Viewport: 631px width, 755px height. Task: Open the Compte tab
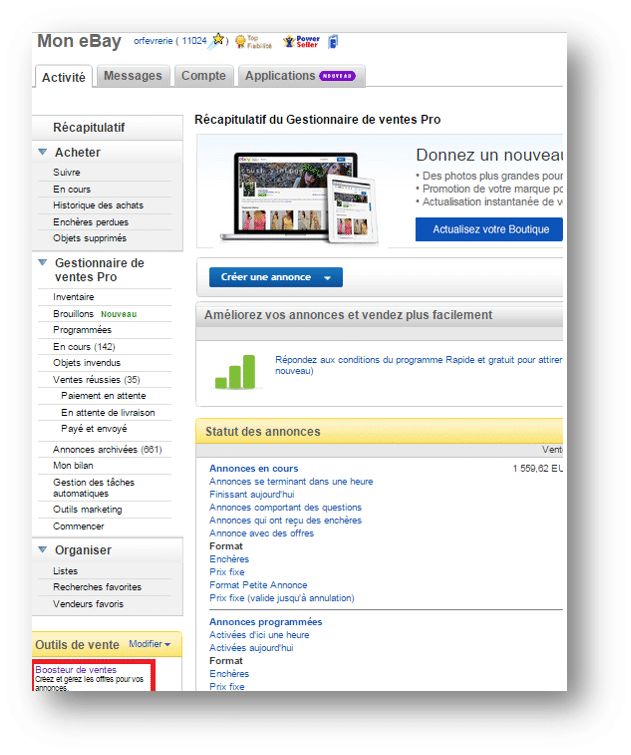[x=203, y=76]
